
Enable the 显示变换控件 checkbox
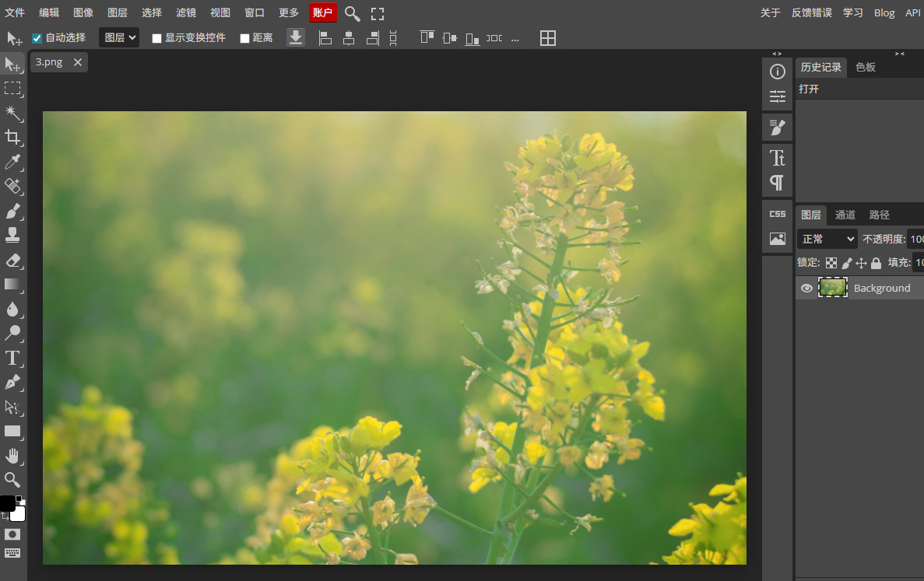tap(156, 38)
